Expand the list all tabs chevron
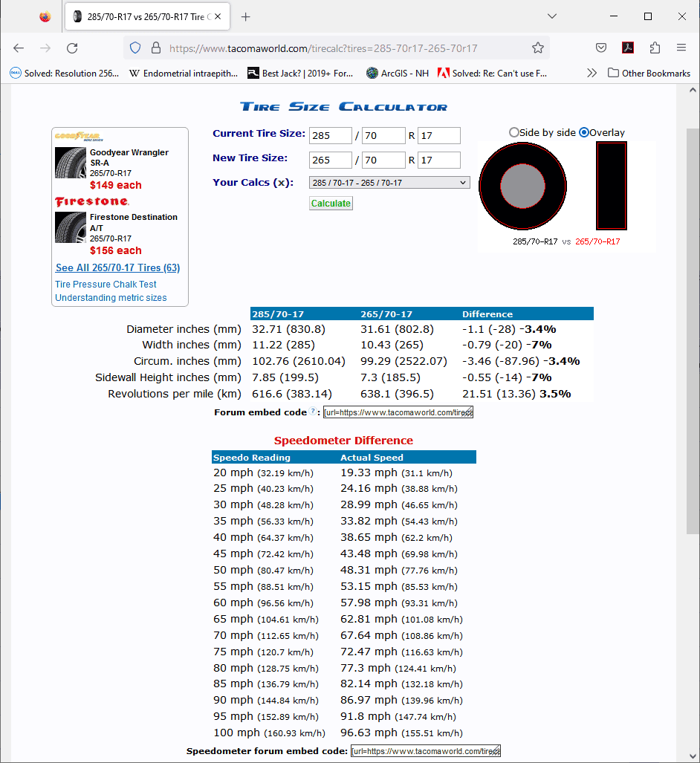Viewport: 700px width, 763px height. 551,16
